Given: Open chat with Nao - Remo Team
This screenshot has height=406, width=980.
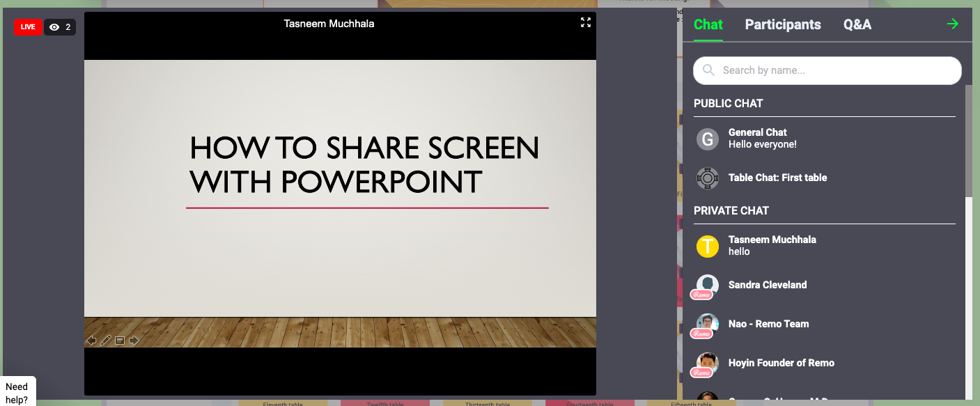Looking at the screenshot, I should [825, 324].
